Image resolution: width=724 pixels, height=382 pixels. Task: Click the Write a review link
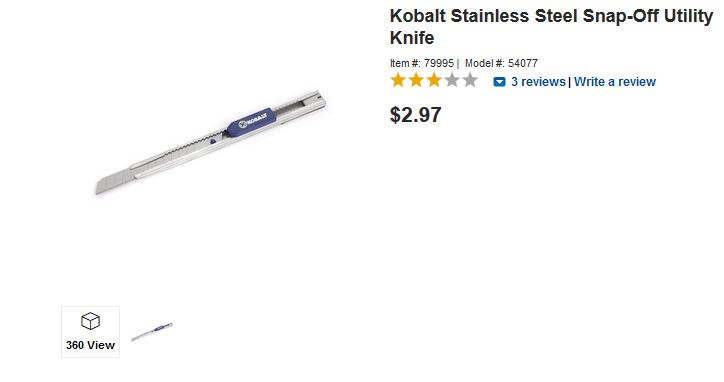(x=615, y=82)
